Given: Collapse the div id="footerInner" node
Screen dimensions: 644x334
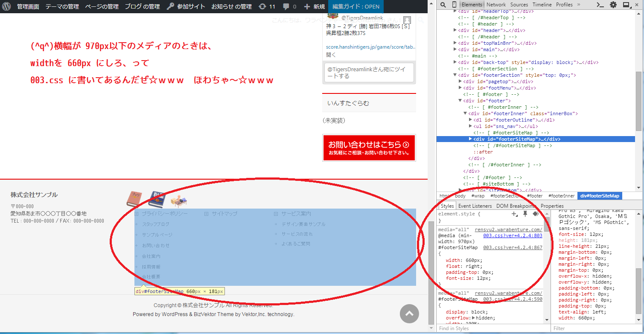Looking at the screenshot, I should pyautogui.click(x=465, y=113).
